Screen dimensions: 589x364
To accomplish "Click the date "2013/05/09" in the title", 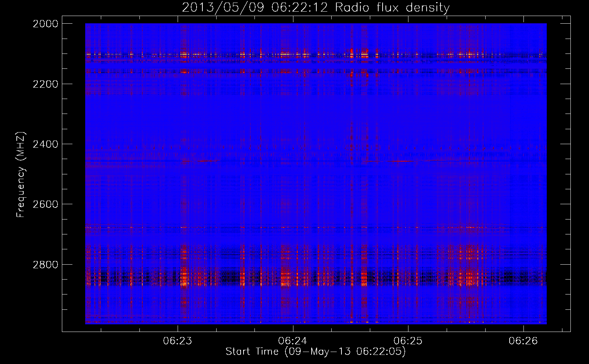I will 223,8.
